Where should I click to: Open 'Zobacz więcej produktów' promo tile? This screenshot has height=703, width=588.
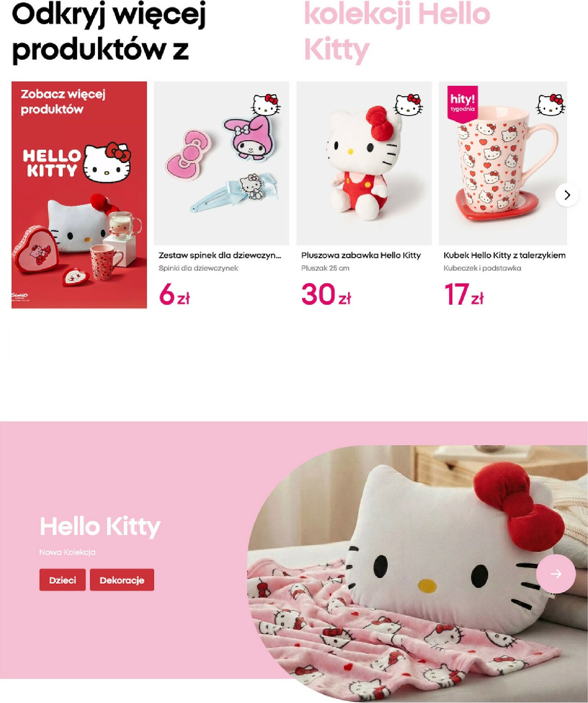click(x=79, y=195)
